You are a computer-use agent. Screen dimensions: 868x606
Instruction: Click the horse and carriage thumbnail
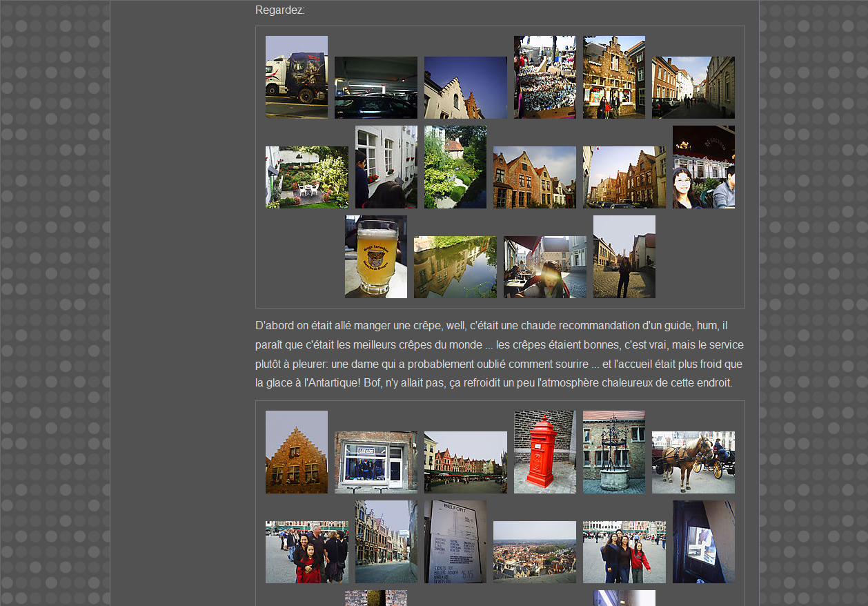(x=693, y=462)
